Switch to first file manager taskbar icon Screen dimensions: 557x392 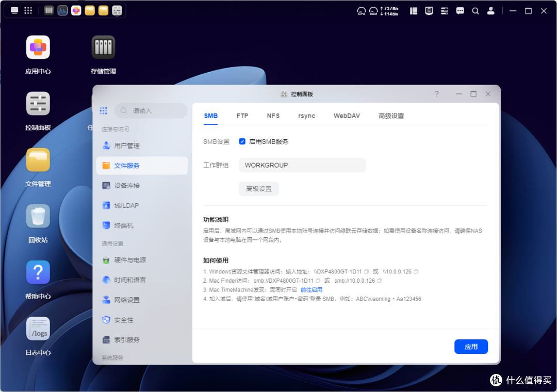pyautogui.click(x=90, y=11)
